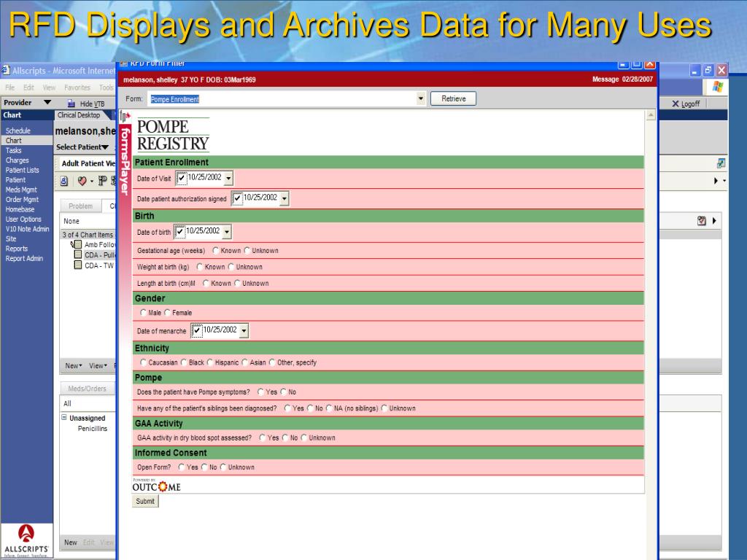This screenshot has height=560, width=747.
Task: Open the Date of birth date picker arrow
Action: tap(227, 232)
